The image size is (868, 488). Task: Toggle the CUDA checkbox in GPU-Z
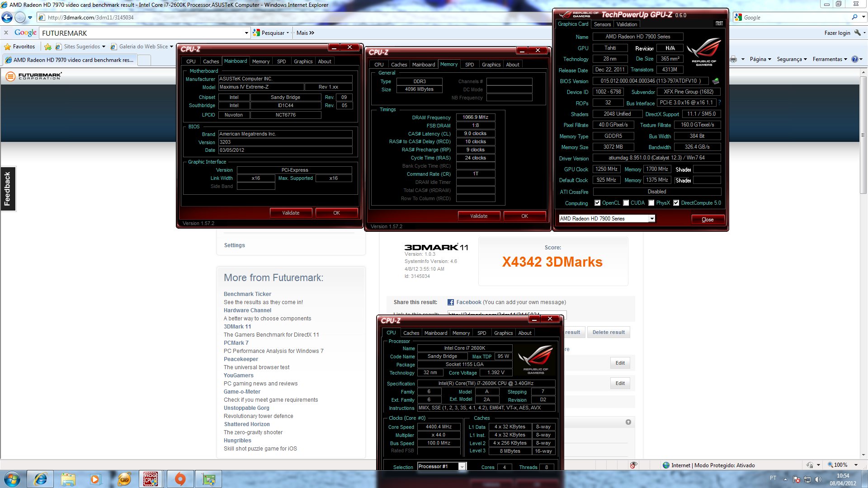click(626, 203)
